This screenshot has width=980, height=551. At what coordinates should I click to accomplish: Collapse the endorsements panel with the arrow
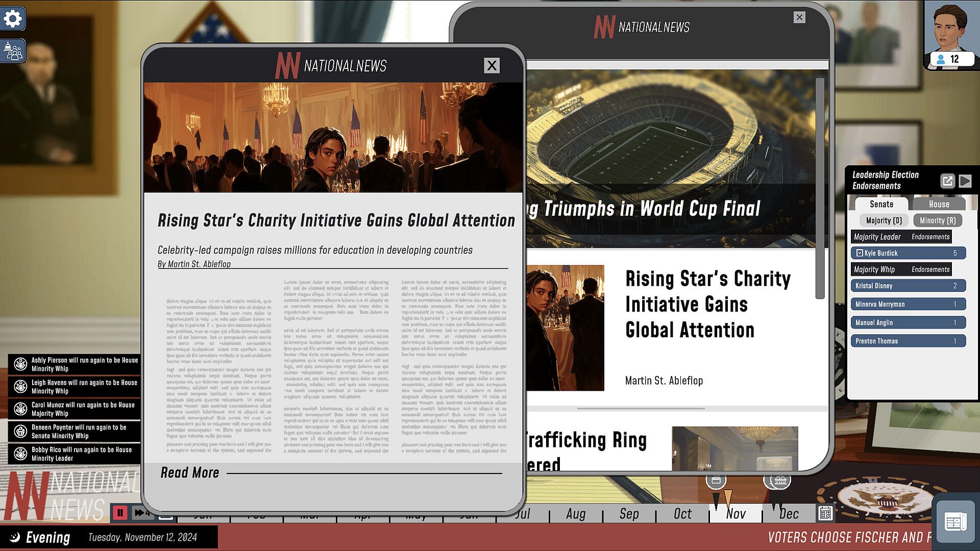[965, 181]
